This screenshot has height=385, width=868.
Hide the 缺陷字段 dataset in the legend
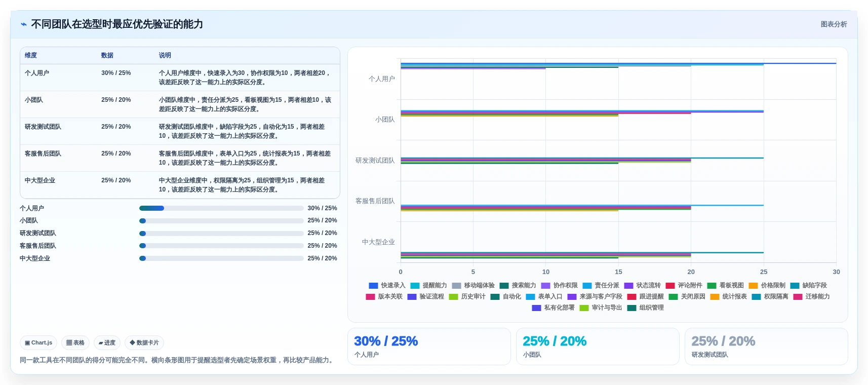coord(808,285)
